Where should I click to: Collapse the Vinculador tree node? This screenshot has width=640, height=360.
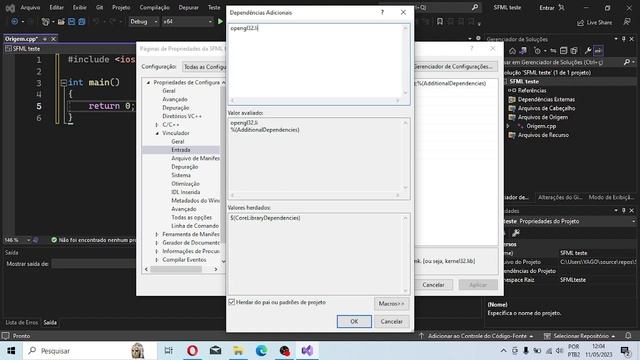pyautogui.click(x=157, y=133)
